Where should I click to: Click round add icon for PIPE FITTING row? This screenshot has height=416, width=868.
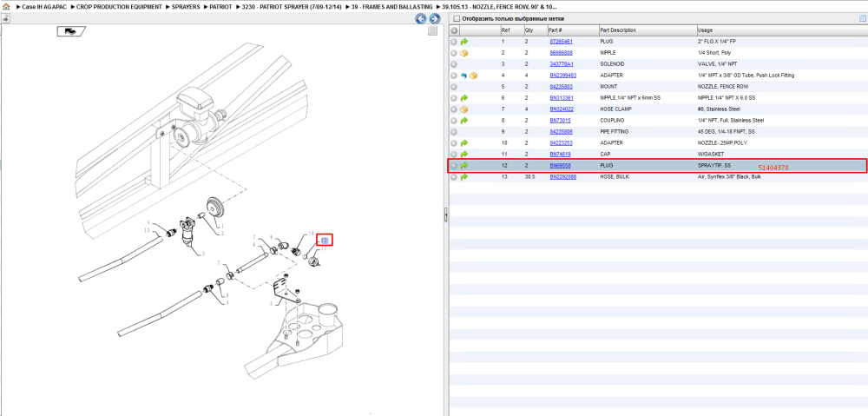[x=454, y=132]
